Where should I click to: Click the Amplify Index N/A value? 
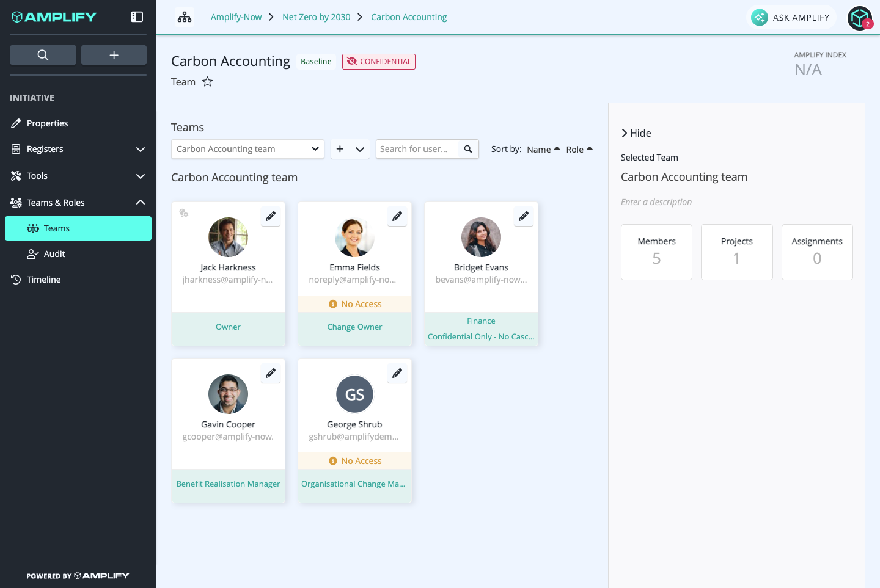[x=808, y=70]
